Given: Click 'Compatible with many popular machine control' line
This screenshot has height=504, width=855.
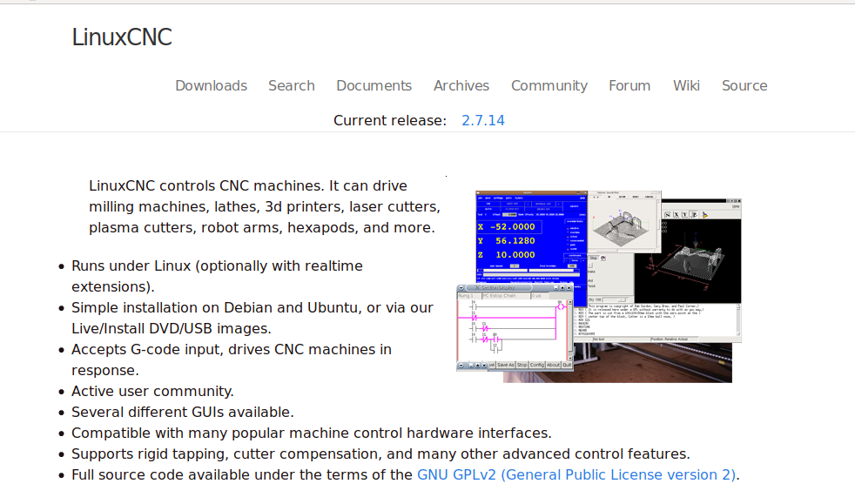Looking at the screenshot, I should coord(312,433).
